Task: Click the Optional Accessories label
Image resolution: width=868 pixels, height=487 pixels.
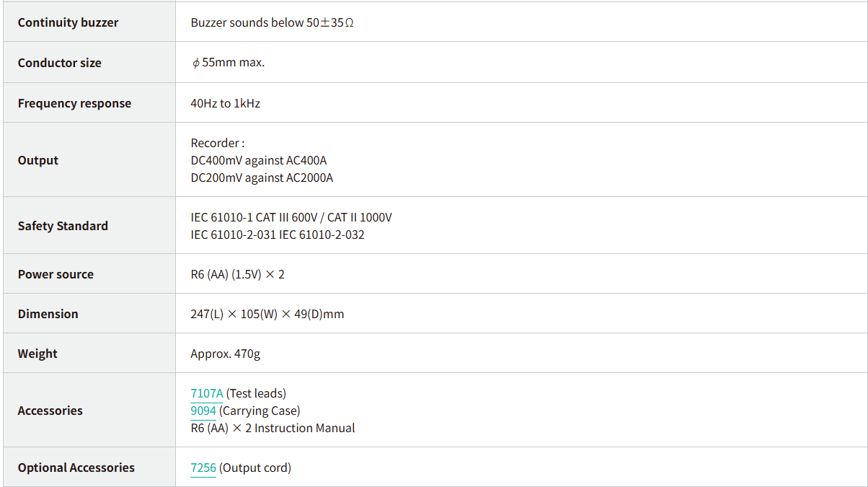Action: pos(76,468)
